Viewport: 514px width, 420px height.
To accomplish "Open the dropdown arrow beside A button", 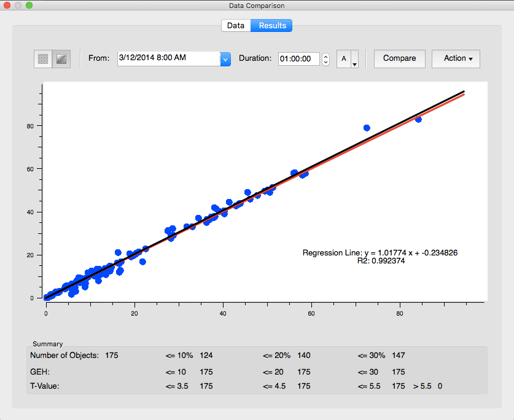I will 355,60.
